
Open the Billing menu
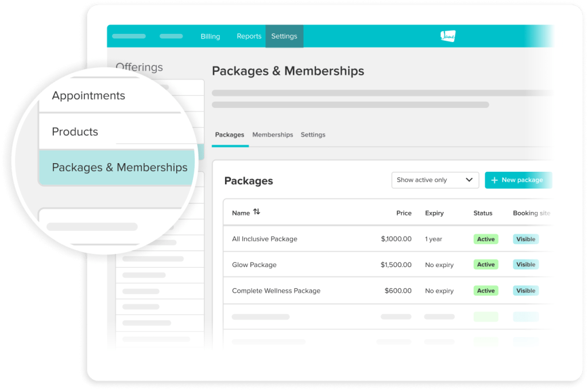[210, 36]
